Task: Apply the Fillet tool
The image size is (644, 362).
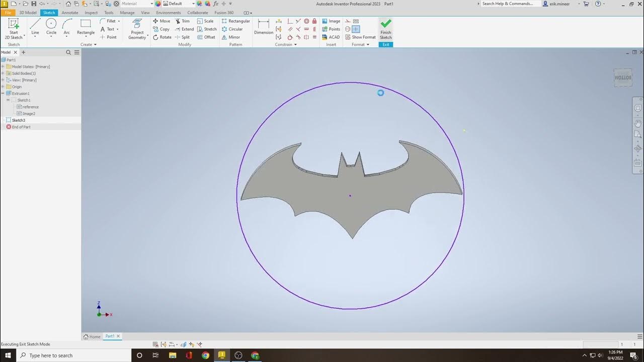Action: pyautogui.click(x=108, y=21)
